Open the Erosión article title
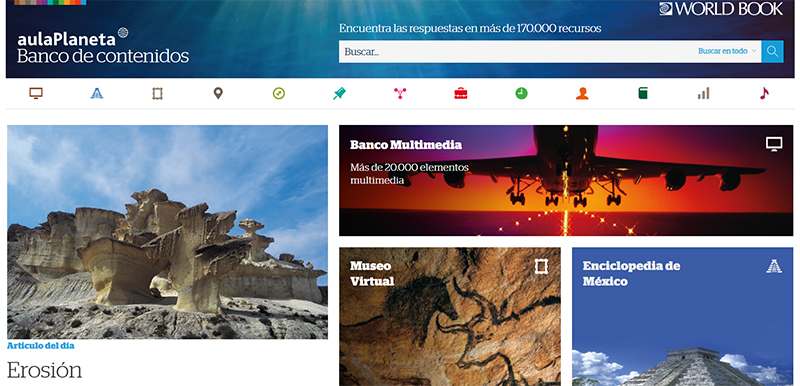Image resolution: width=800 pixels, height=386 pixels. [44, 370]
